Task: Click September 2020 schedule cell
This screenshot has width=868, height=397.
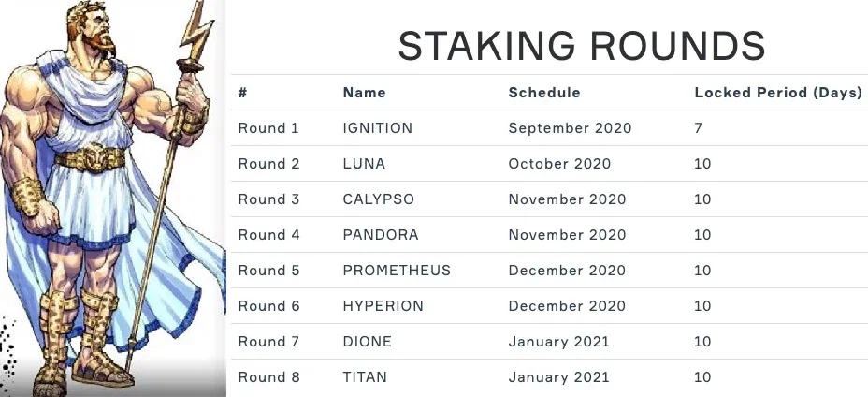Action: pos(570,128)
